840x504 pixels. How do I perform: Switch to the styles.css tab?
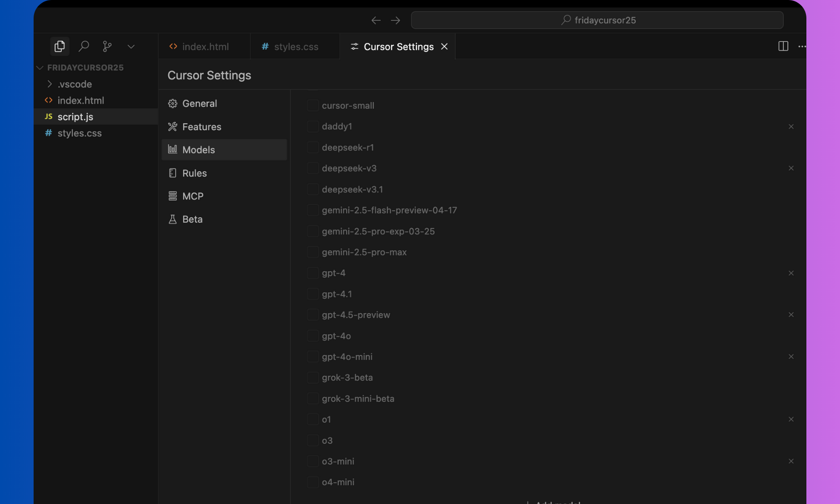[295, 47]
